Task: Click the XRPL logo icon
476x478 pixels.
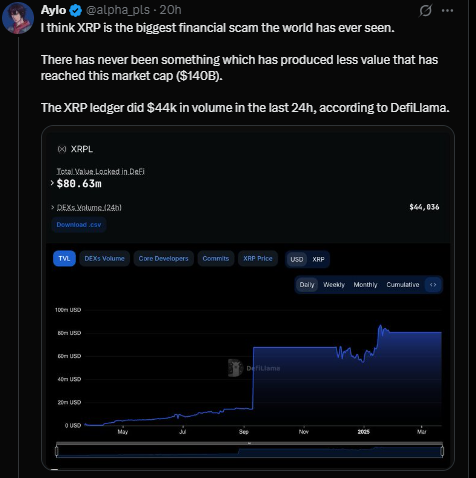Action: 62,149
